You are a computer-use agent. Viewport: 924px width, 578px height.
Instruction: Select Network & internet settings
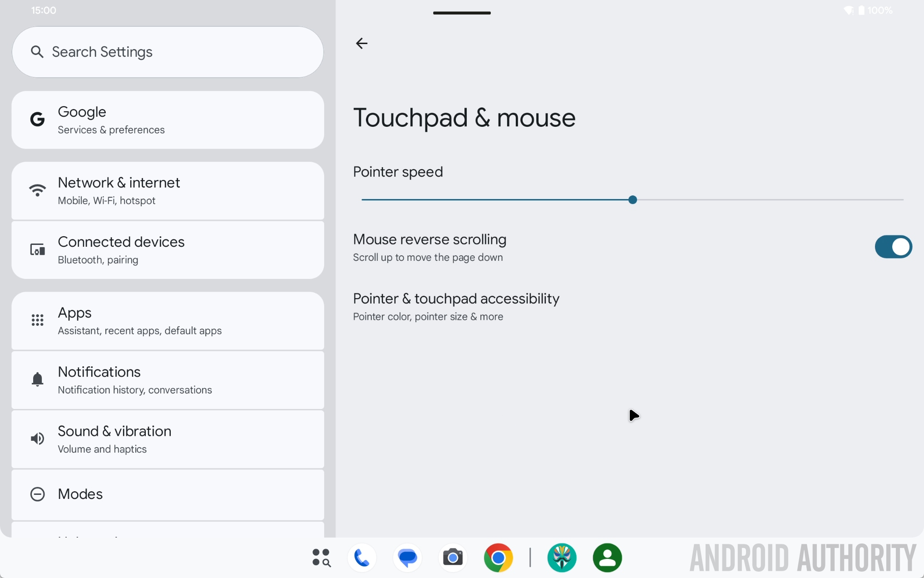point(168,191)
